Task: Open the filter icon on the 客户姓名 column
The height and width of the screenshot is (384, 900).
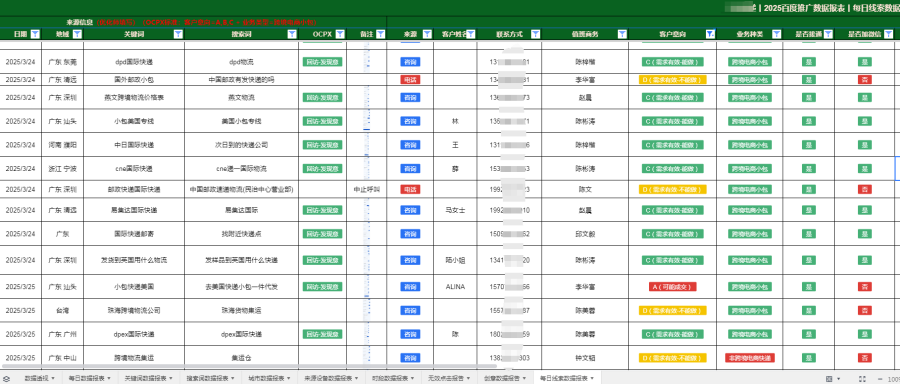Action: (x=471, y=34)
